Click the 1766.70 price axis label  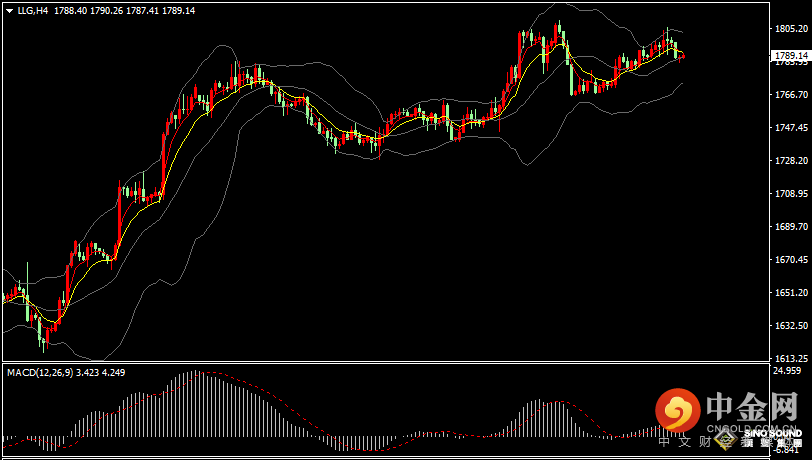pyautogui.click(x=790, y=95)
